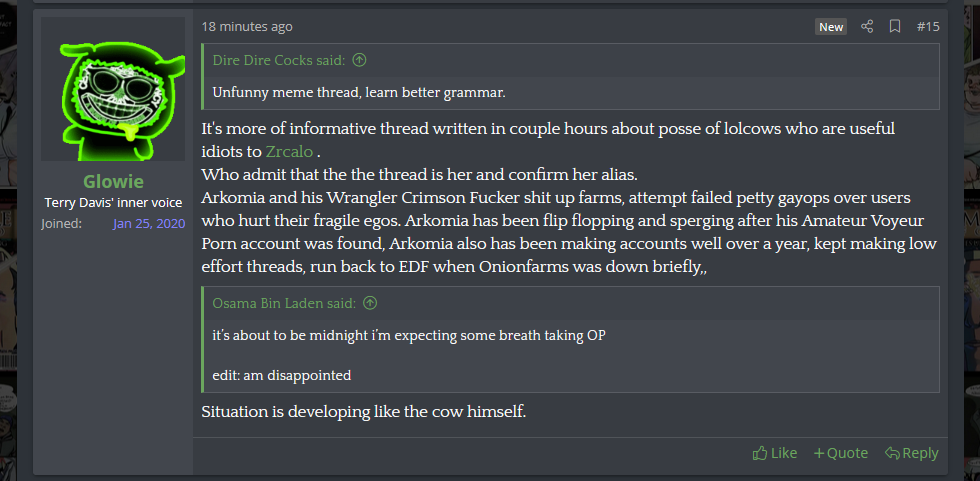This screenshot has width=980, height=481.
Task: Open "Osama Bin Laden said:" quote source
Action: (x=284, y=303)
